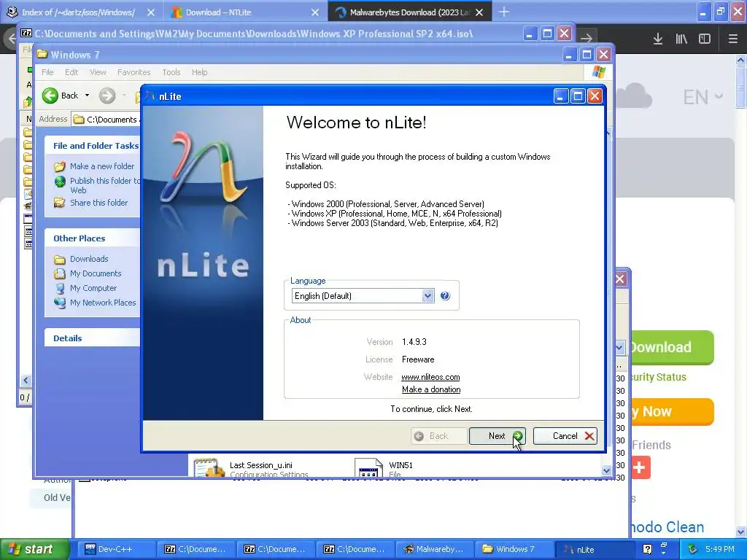Open the Back history dropdown arrow

[88, 96]
